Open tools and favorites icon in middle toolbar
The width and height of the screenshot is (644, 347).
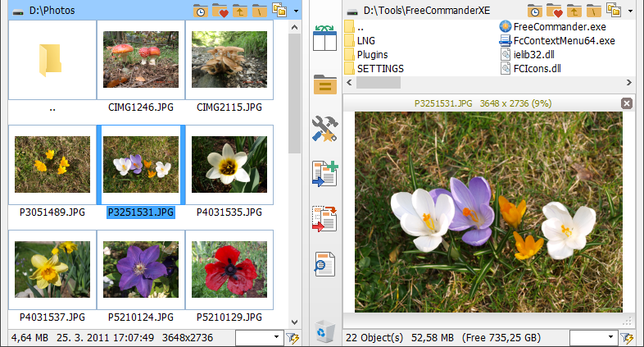pyautogui.click(x=325, y=129)
